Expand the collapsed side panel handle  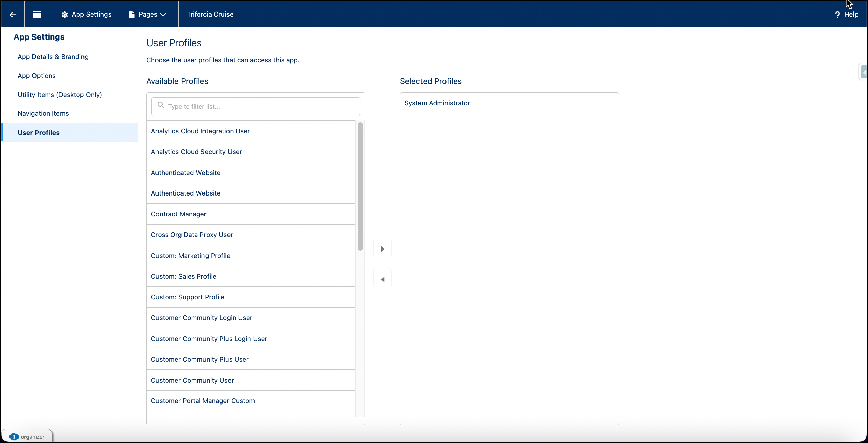864,72
